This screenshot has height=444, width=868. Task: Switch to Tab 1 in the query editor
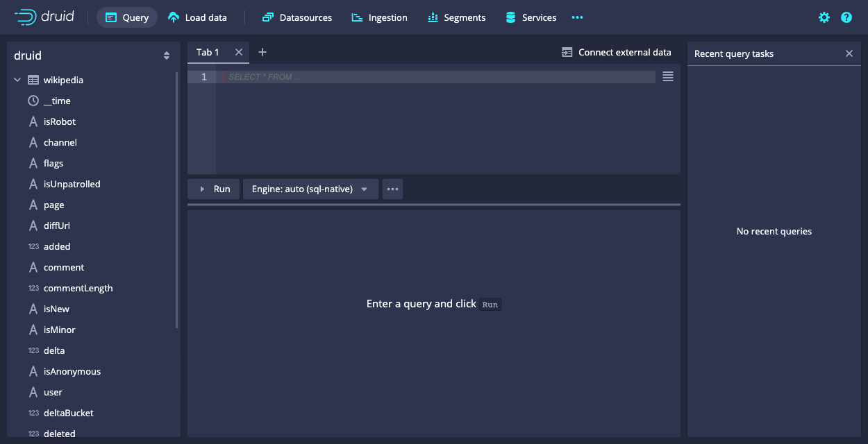pos(208,51)
